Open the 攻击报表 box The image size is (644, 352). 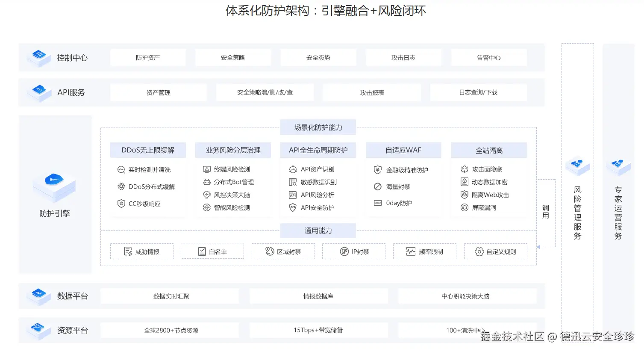pos(372,92)
